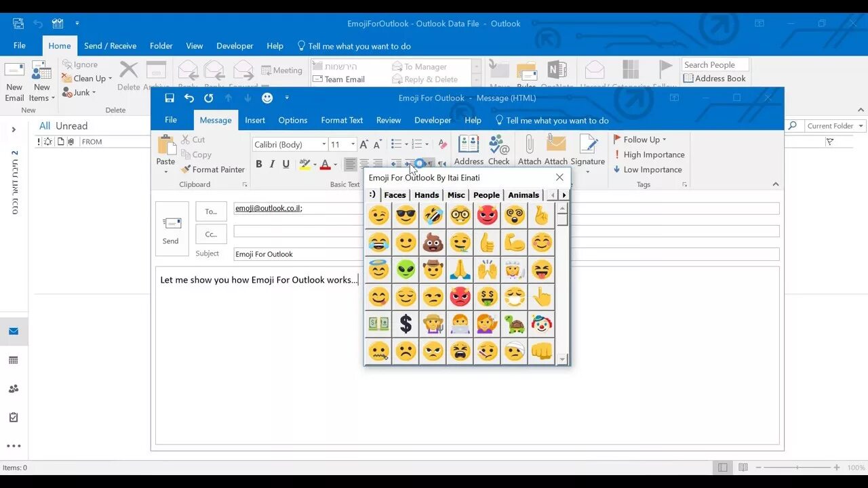Click the Cc... recipient button
868x488 pixels.
[211, 235]
